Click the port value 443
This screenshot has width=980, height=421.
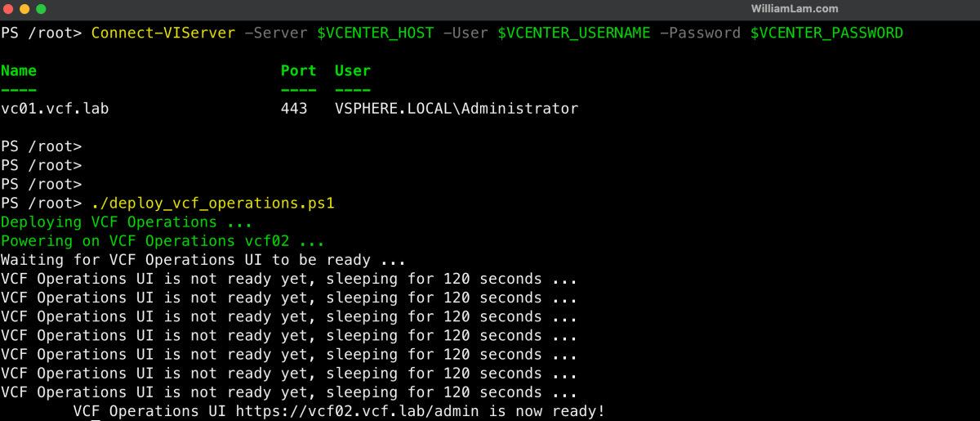click(294, 109)
